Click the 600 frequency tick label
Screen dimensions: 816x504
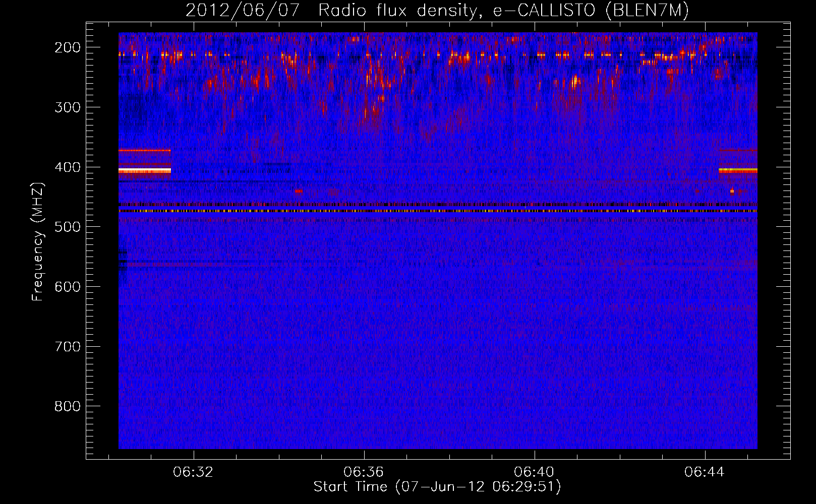(68, 287)
